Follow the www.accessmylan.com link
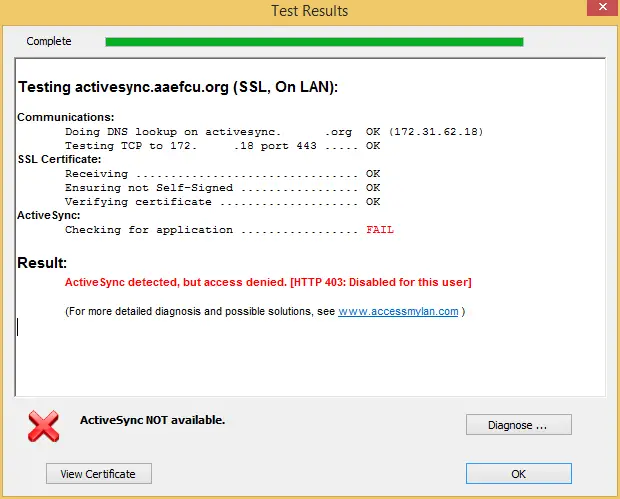This screenshot has width=620, height=499. click(398, 312)
